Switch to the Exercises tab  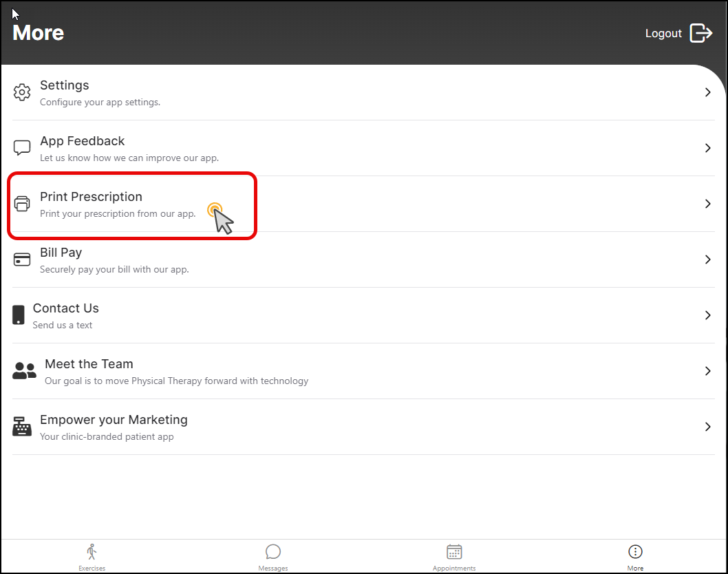(x=92, y=555)
